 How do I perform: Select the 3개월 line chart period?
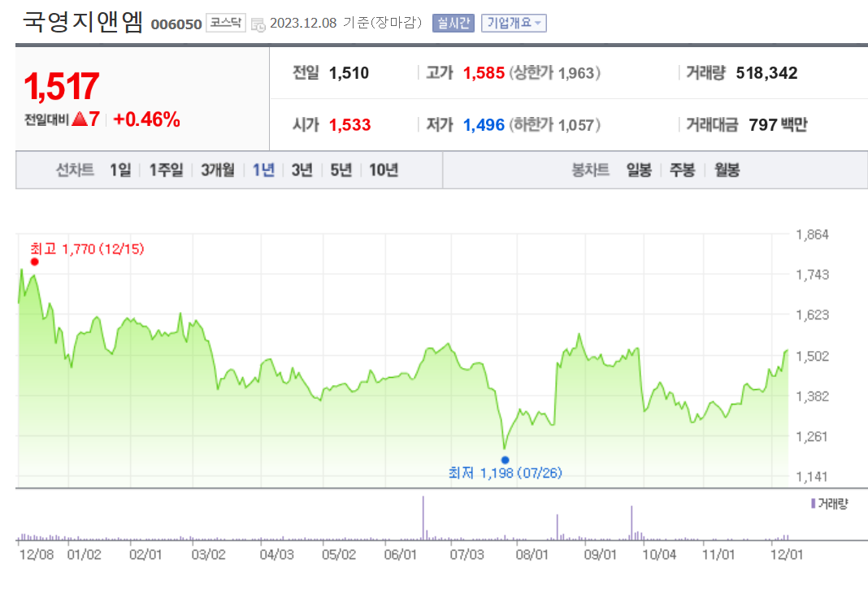[x=218, y=170]
